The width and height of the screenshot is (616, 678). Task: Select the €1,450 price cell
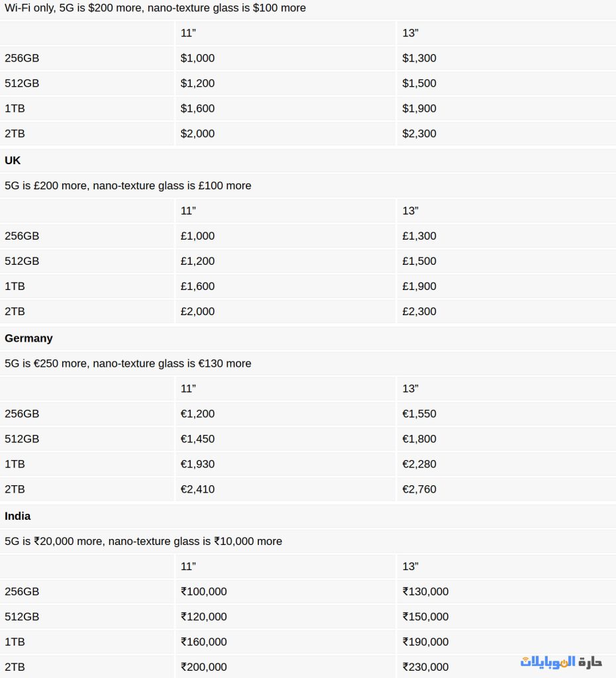point(197,439)
